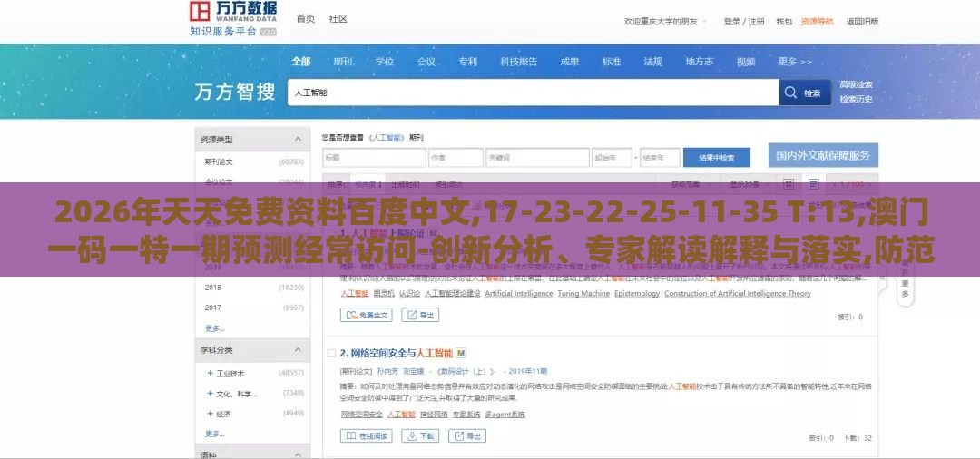This screenshot has width=980, height=459.
Task: Sort results by 出版时间
Action: pyautogui.click(x=406, y=185)
